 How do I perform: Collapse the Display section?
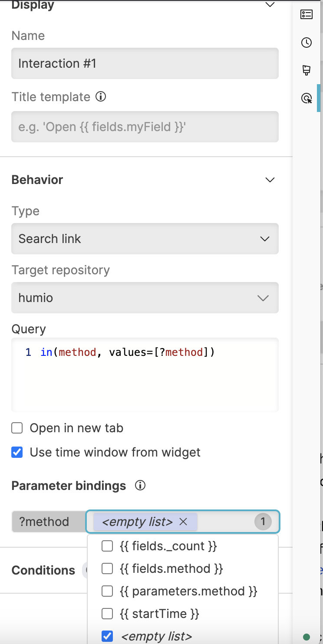click(270, 4)
